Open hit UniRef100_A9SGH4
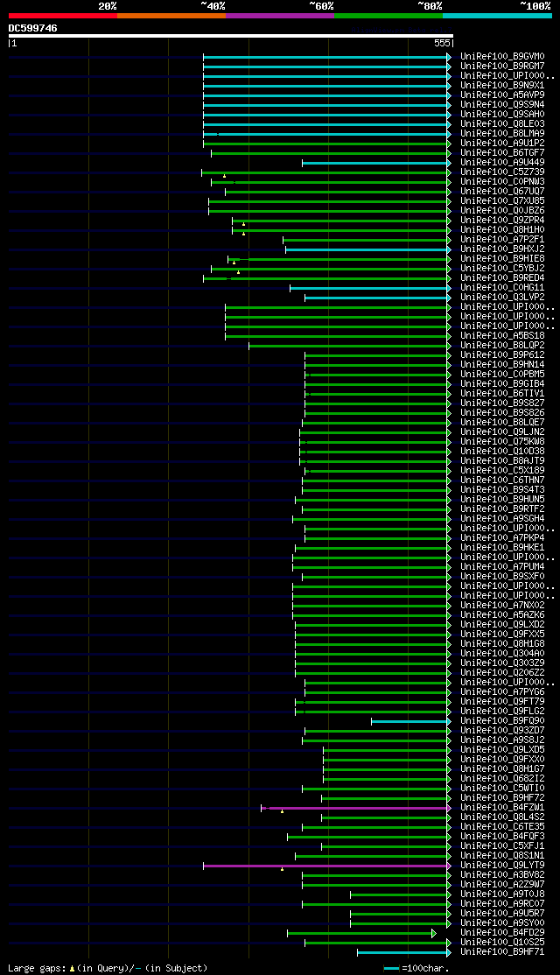The image size is (560, 975). (x=503, y=520)
